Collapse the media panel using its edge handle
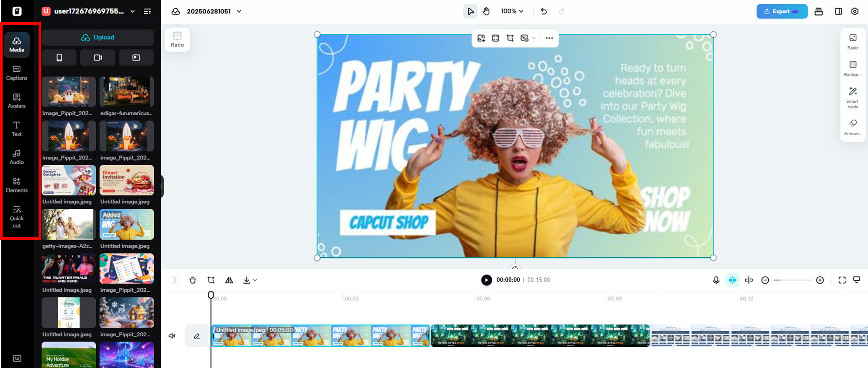This screenshot has width=868, height=368. [162, 186]
